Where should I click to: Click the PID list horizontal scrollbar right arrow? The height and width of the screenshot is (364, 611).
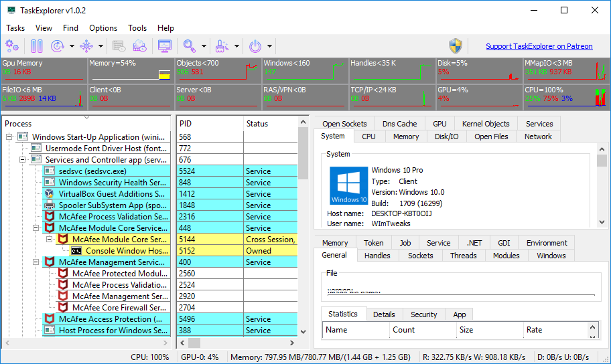pyautogui.click(x=291, y=343)
